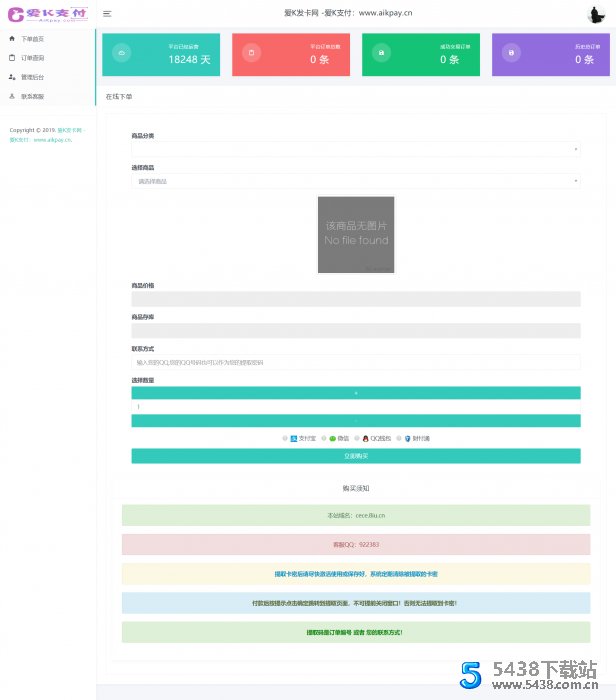This screenshot has width=616, height=700.
Task: Click the 联系方式 contact input field
Action: pyautogui.click(x=355, y=362)
